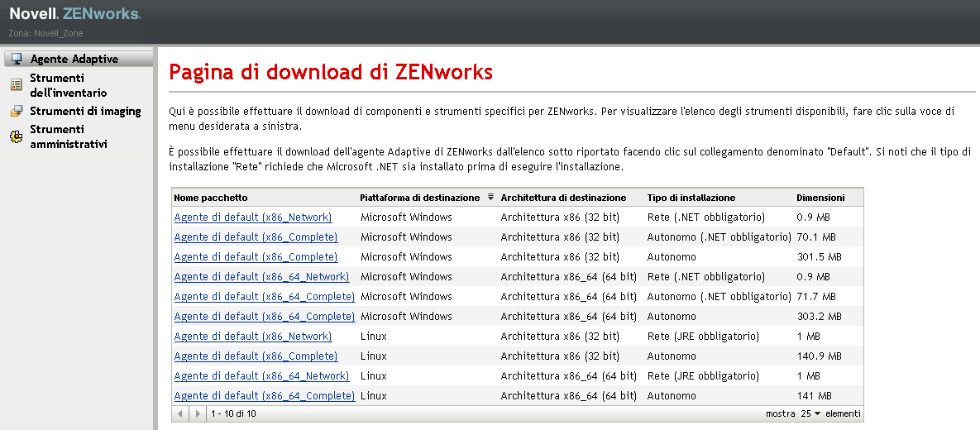Download Windows x86_Complete agent, 301.5 MB

tap(256, 257)
